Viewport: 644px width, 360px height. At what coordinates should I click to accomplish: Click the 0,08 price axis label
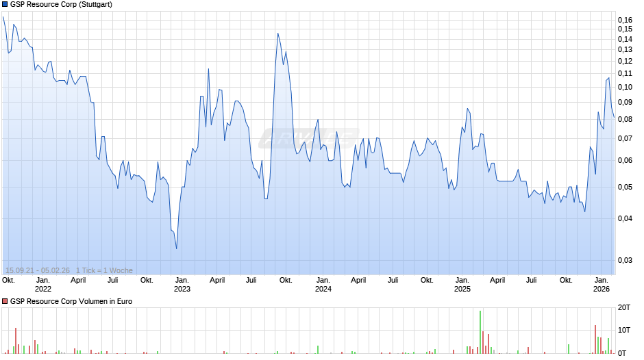(x=625, y=120)
